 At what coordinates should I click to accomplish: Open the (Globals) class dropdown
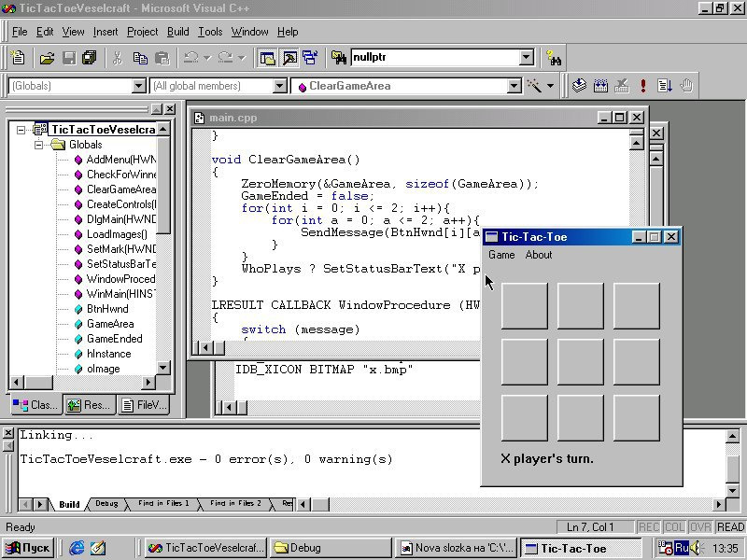(x=139, y=86)
